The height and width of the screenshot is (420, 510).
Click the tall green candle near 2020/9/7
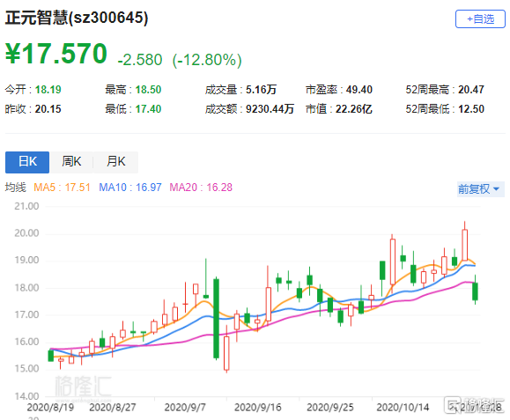click(216, 319)
